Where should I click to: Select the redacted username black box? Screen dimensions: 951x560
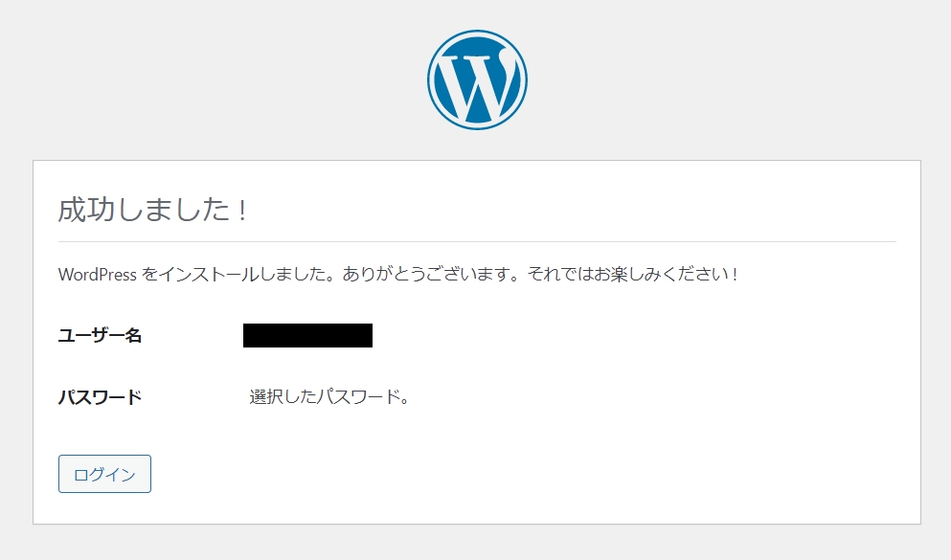click(x=307, y=335)
